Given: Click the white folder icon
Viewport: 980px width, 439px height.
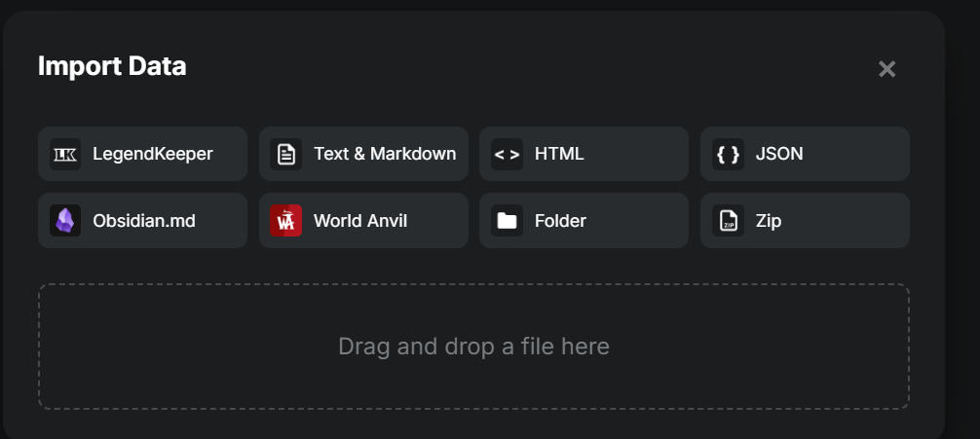Looking at the screenshot, I should click(x=507, y=221).
